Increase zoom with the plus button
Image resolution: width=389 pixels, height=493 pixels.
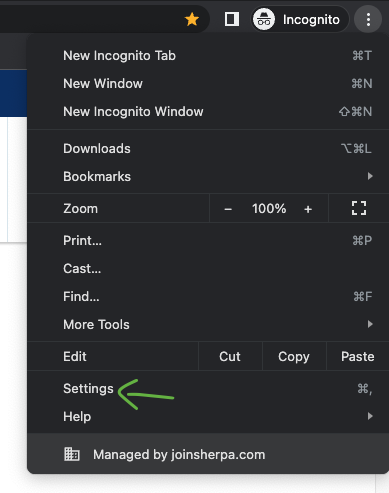308,209
